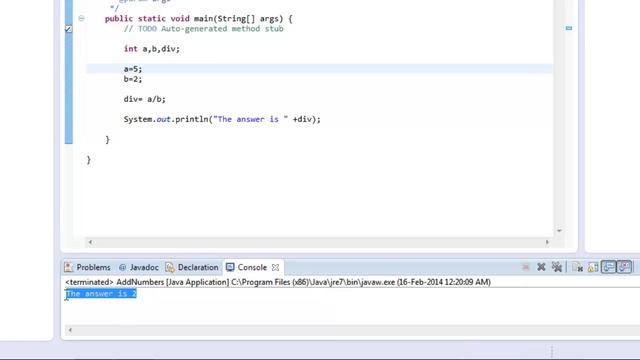The image size is (640, 360).
Task: Click the TODO Auto-generated method stub comment
Action: 204,29
